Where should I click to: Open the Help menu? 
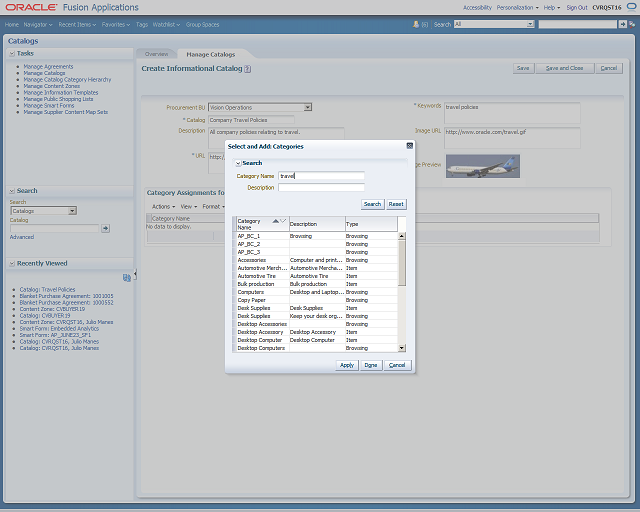coord(551,7)
